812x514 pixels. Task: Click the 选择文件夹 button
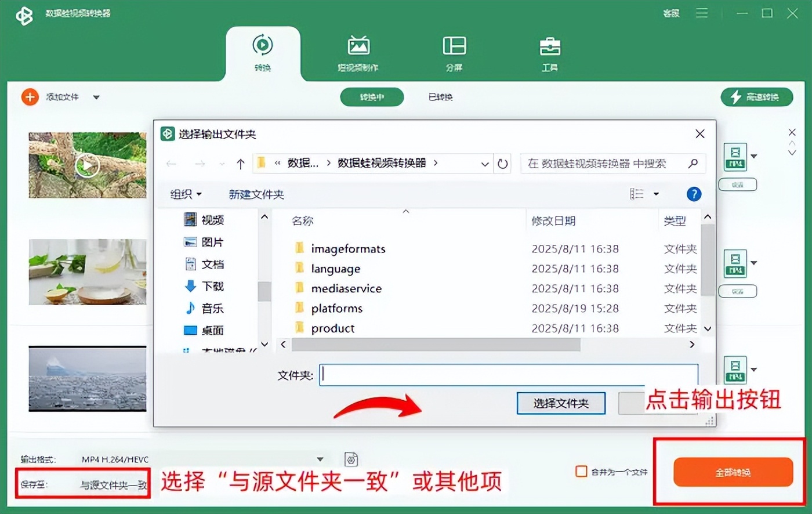point(560,403)
